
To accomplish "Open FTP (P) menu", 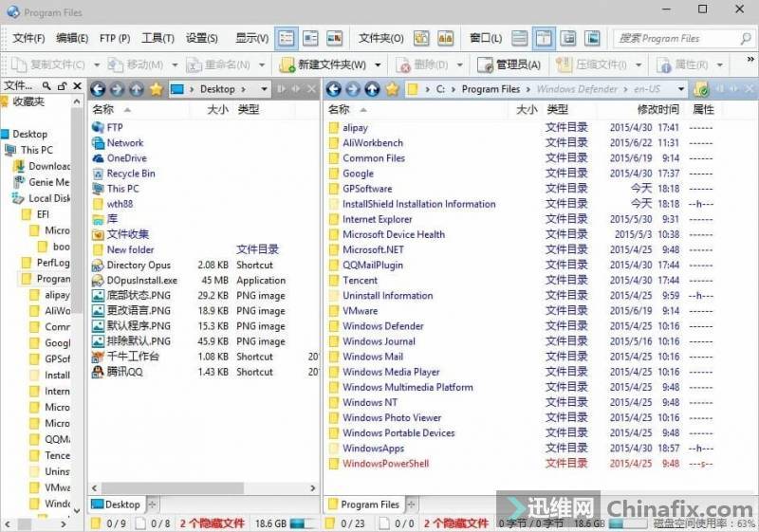I will click(115, 38).
